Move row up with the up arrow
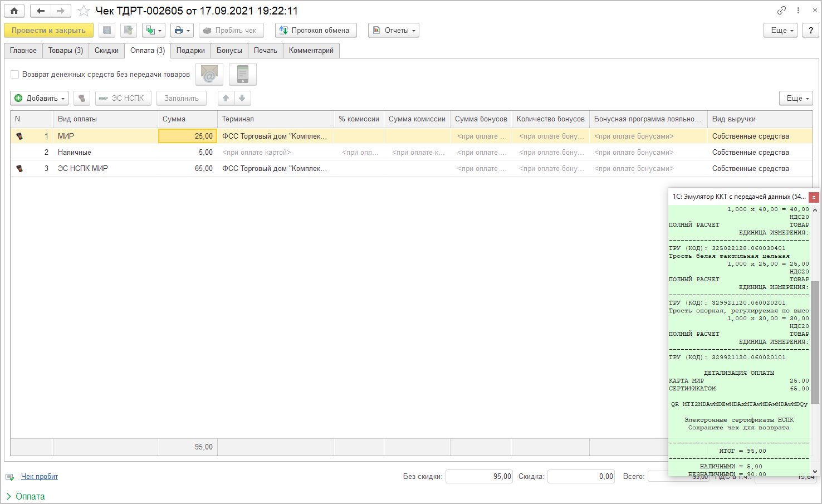 (x=226, y=98)
